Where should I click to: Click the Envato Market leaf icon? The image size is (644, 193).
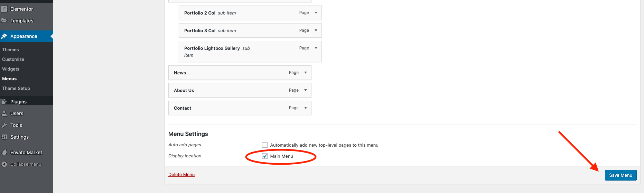tap(4, 153)
